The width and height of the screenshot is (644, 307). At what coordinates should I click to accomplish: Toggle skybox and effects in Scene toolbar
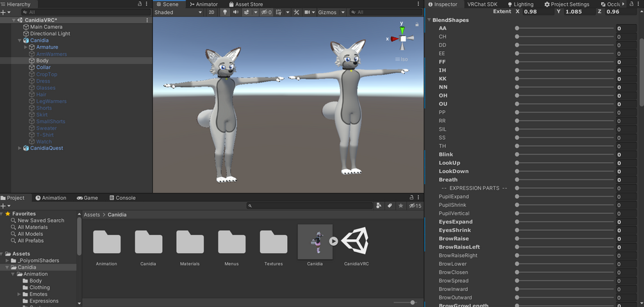click(x=247, y=12)
